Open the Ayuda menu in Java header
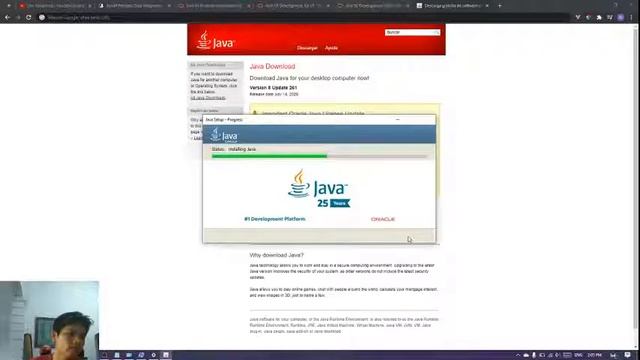Image resolution: width=640 pixels, height=360 pixels. tap(331, 48)
